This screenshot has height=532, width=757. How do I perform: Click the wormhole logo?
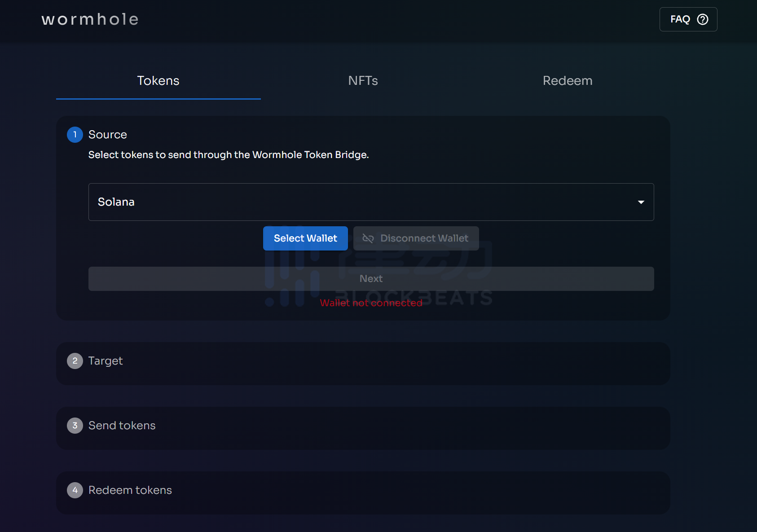click(x=90, y=19)
